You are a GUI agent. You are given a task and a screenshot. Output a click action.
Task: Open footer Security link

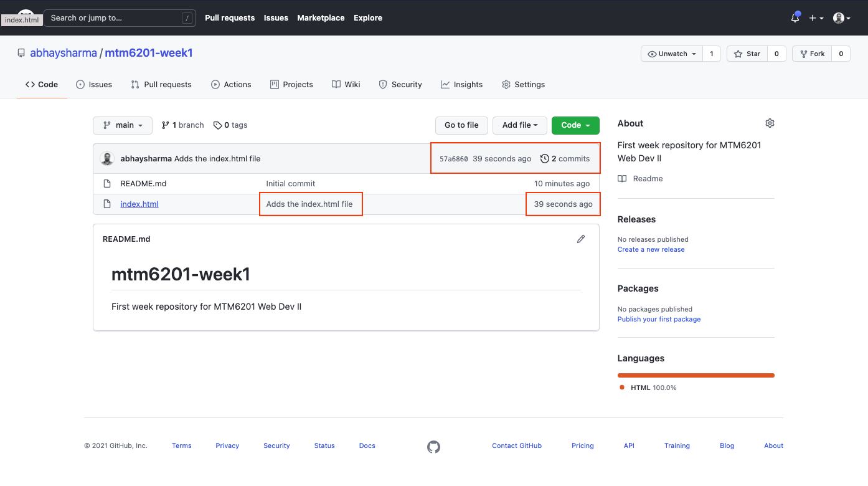pos(276,446)
